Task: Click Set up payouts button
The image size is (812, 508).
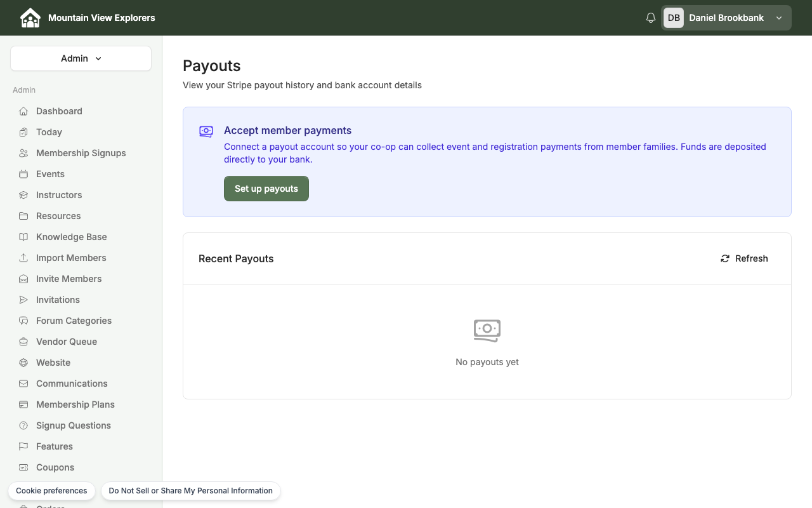Action: click(x=266, y=189)
